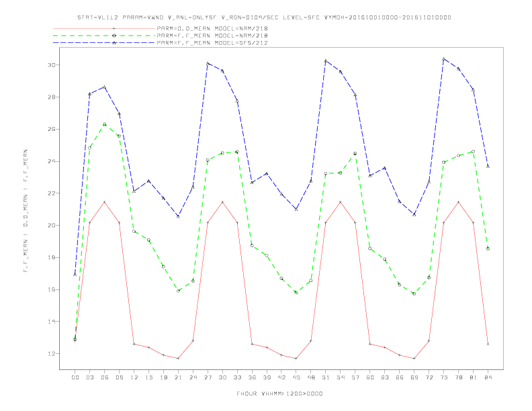Click x-axis tick label 78
532x411 pixels.
pos(458,377)
